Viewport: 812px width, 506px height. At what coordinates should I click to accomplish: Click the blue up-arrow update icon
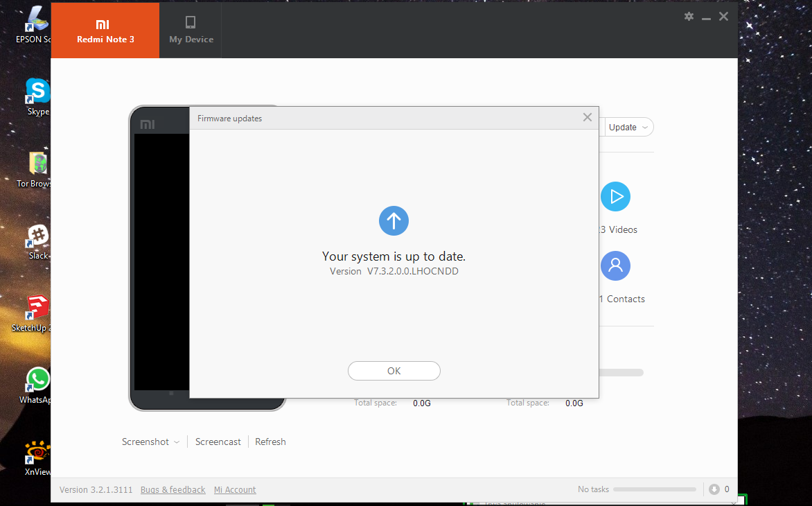point(394,220)
